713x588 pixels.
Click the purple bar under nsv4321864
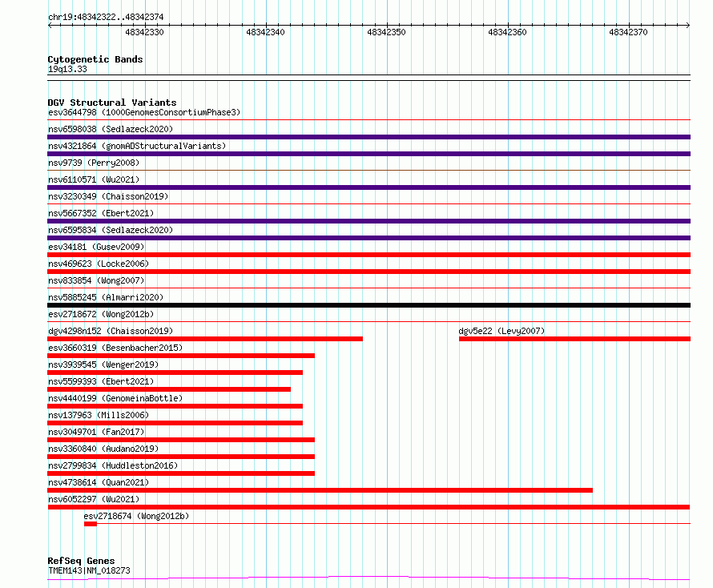(x=369, y=154)
